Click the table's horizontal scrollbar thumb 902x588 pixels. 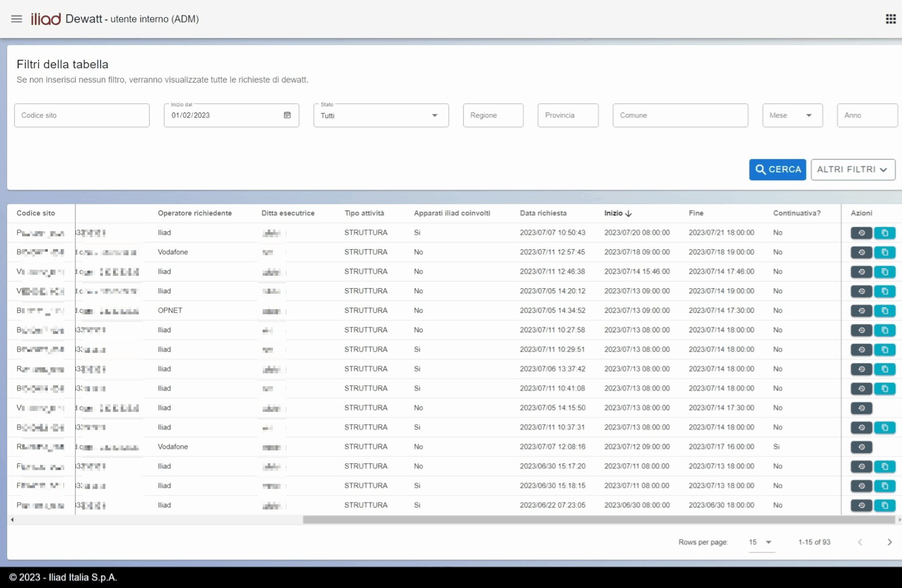(x=599, y=520)
